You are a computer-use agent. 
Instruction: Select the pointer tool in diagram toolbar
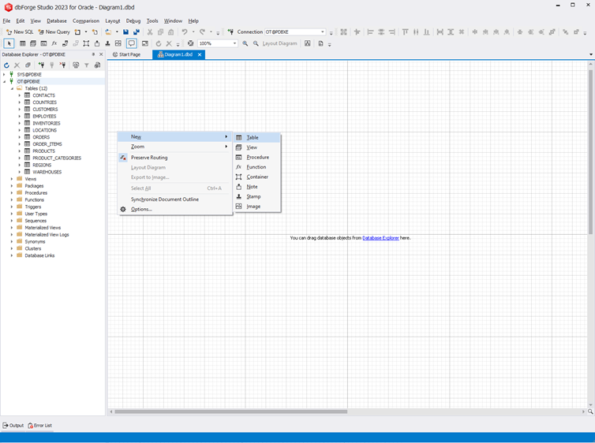click(9, 44)
